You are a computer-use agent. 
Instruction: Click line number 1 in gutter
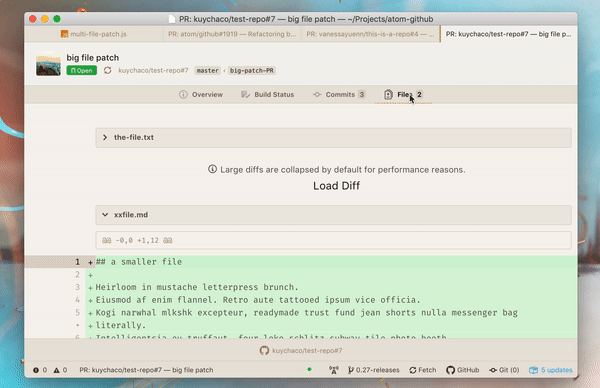[77, 262]
